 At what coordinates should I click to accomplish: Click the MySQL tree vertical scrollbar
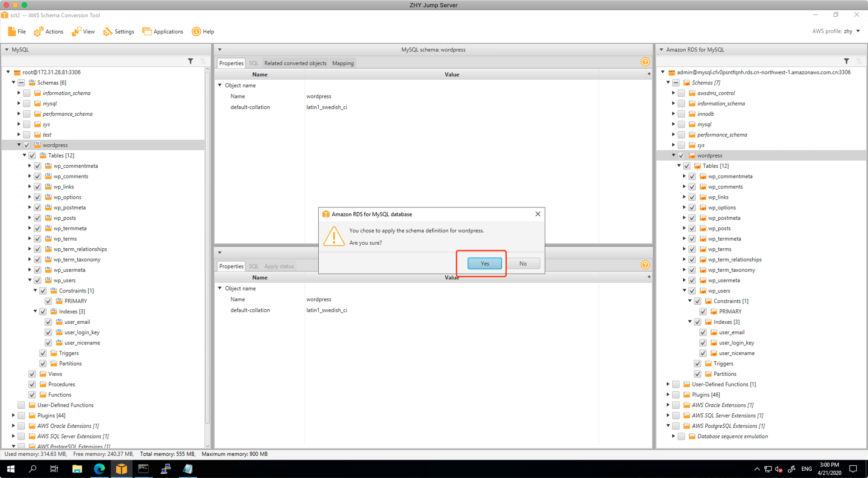(208, 249)
